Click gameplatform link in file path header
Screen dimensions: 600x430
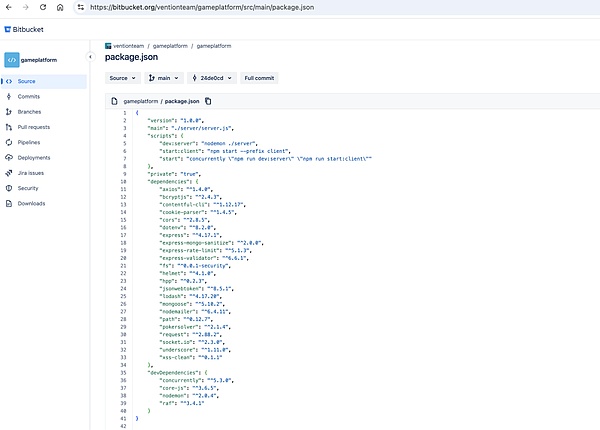[139, 101]
